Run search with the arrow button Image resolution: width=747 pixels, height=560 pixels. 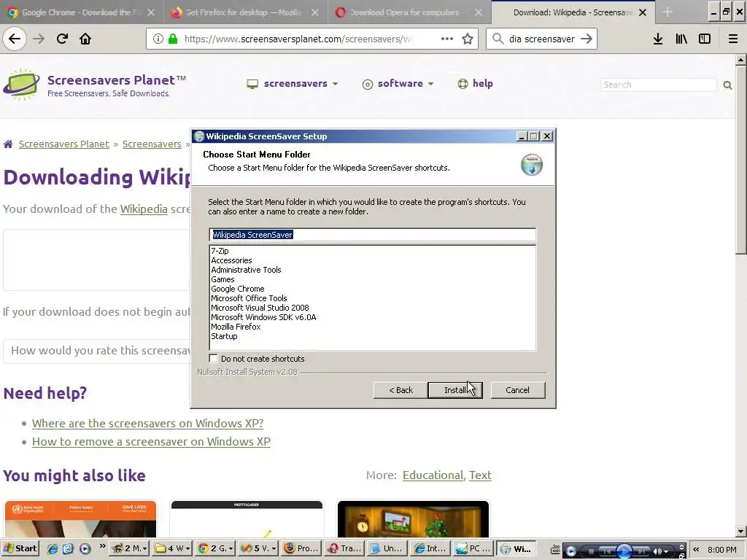[x=587, y=39]
